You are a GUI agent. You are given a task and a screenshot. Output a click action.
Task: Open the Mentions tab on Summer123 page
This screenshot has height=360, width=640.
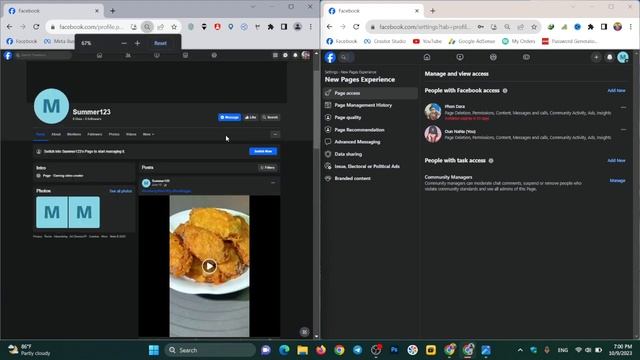[74, 134]
